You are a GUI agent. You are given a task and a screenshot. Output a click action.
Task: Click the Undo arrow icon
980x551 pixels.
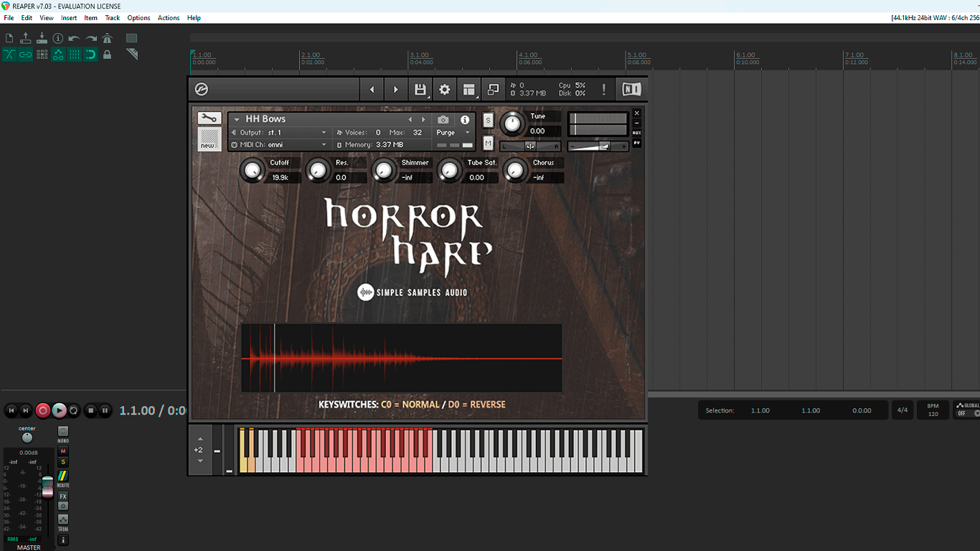tap(75, 38)
